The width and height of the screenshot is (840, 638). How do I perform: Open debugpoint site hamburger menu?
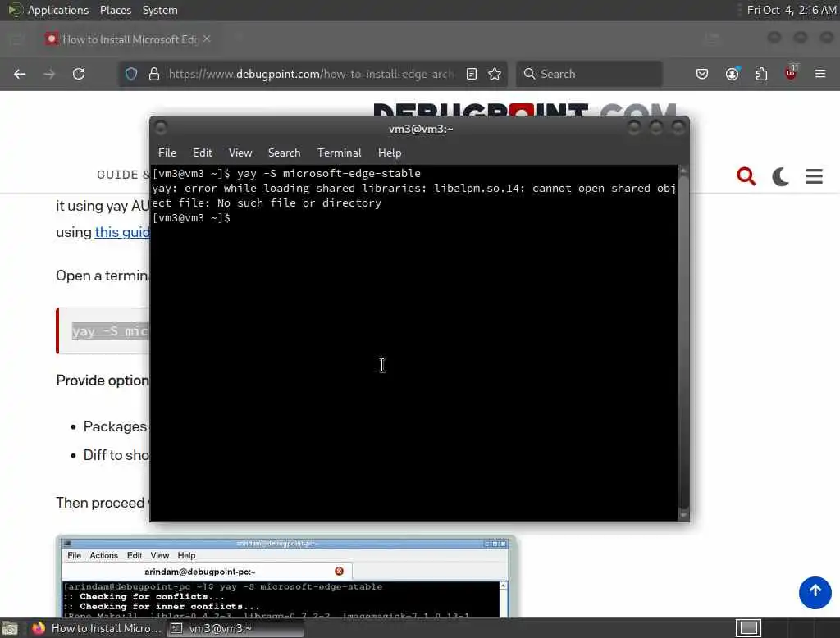pos(815,175)
